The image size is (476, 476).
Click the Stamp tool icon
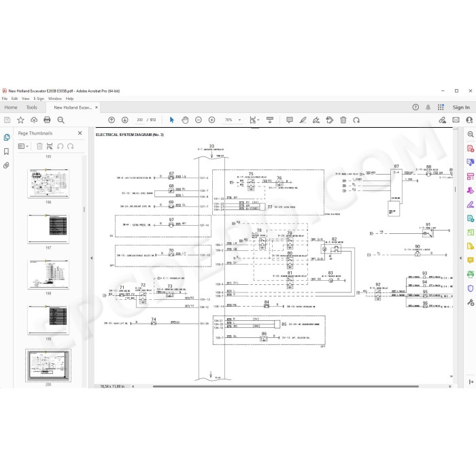329,120
